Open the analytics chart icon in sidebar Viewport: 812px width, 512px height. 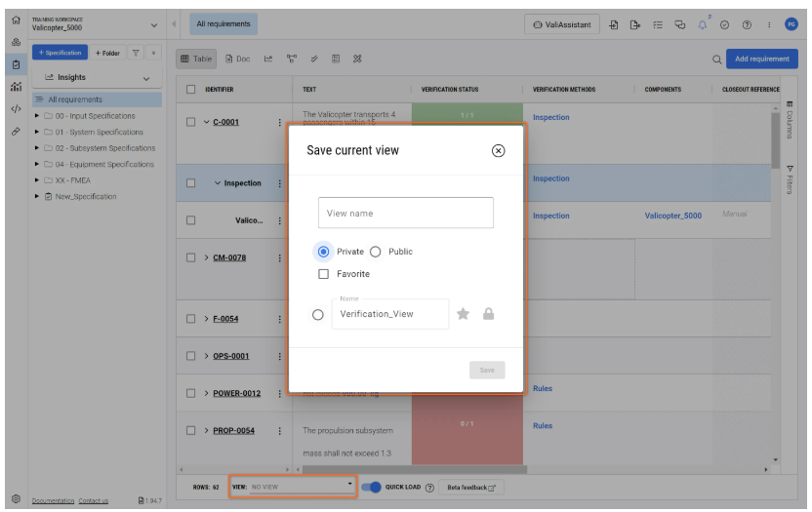[16, 87]
